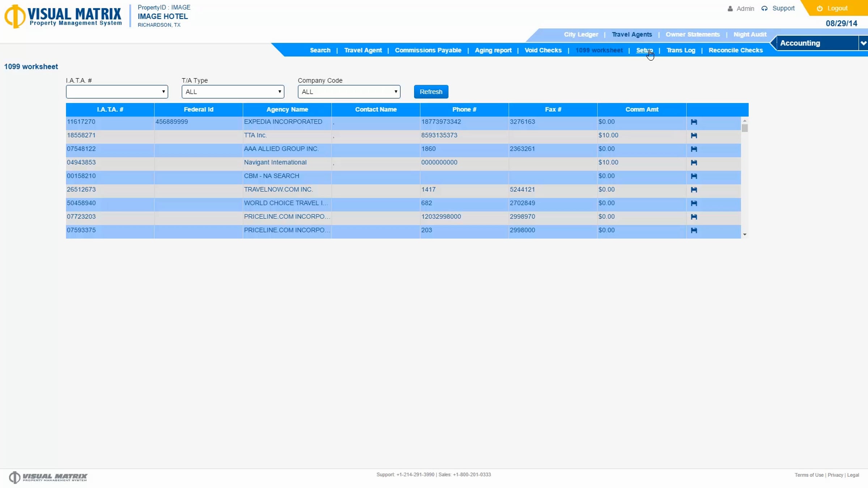868x488 pixels.
Task: Open the T/A Type dropdown
Action: tap(233, 92)
